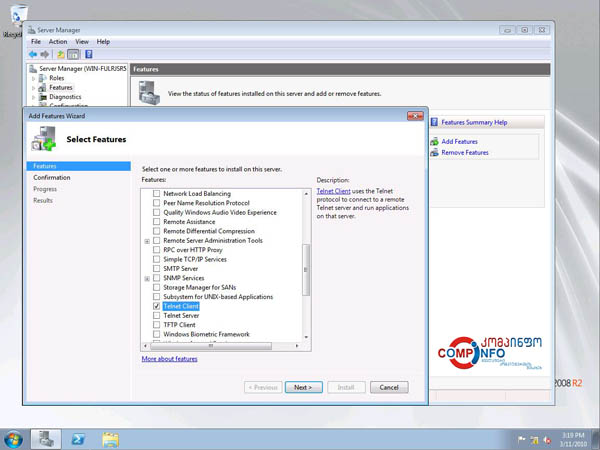Select the Diagnostics icon in the tree
The image size is (600, 450).
click(43, 97)
